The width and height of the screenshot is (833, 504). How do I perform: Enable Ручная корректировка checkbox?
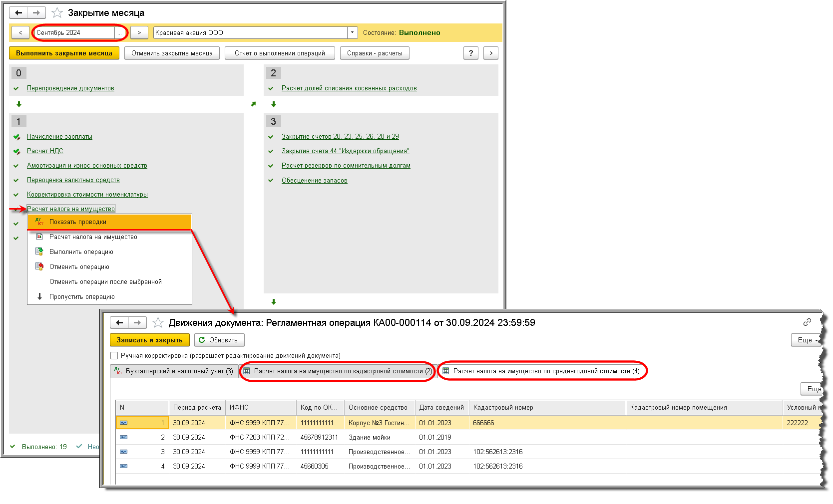(x=114, y=356)
